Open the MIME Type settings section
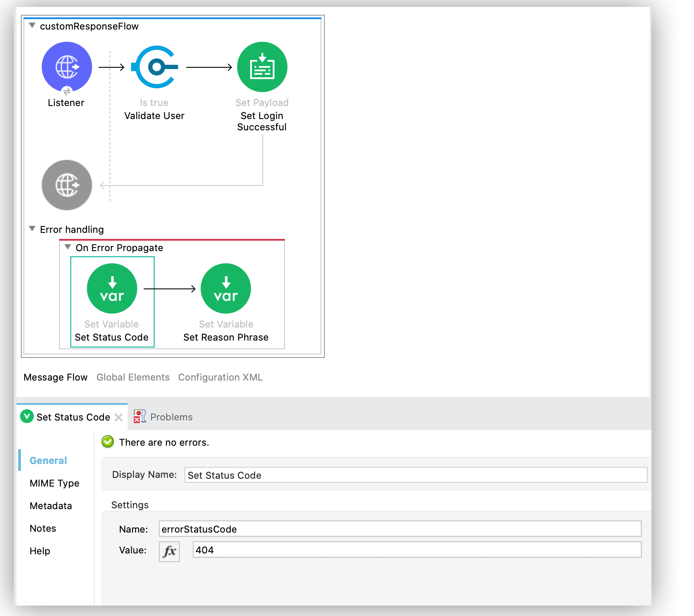 pyautogui.click(x=54, y=483)
